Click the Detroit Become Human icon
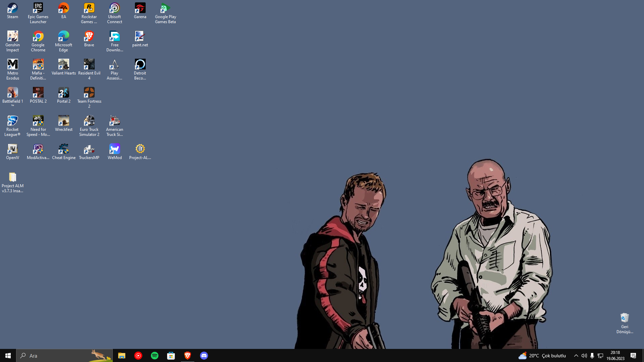Viewport: 644px width, 362px height. (140, 70)
